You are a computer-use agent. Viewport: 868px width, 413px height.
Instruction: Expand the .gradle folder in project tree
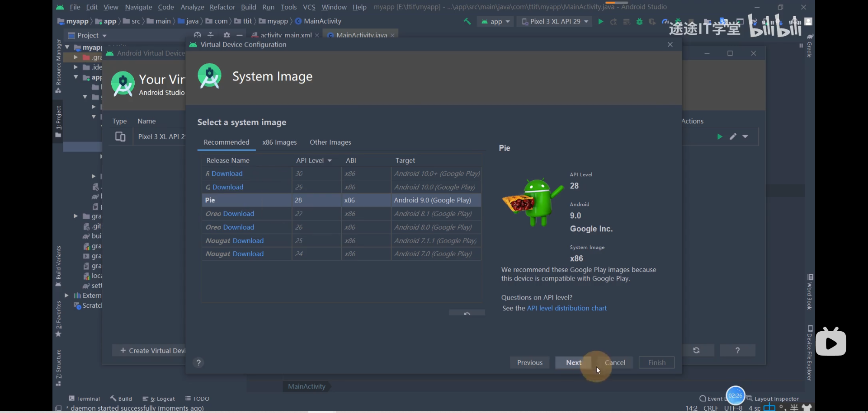point(75,57)
